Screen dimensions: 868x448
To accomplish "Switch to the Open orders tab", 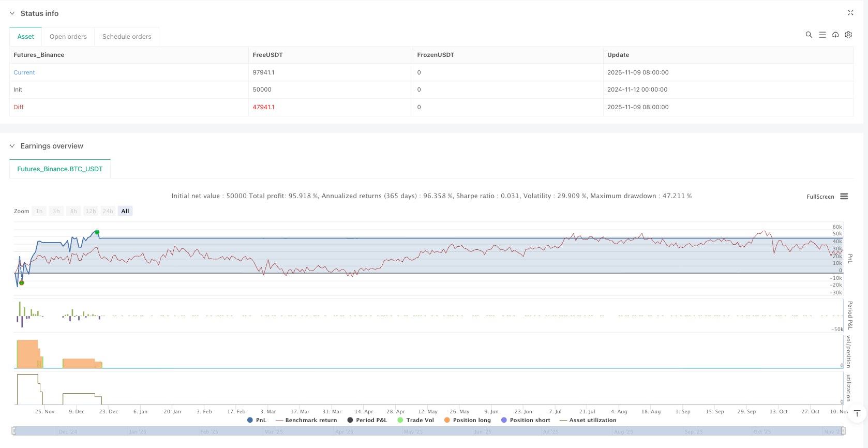I will click(68, 37).
